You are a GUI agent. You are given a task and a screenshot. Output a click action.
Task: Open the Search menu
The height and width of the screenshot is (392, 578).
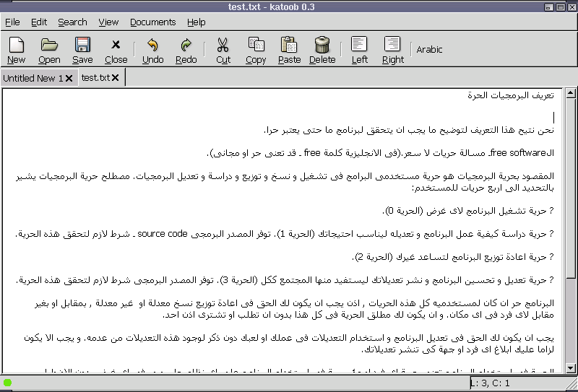point(72,22)
